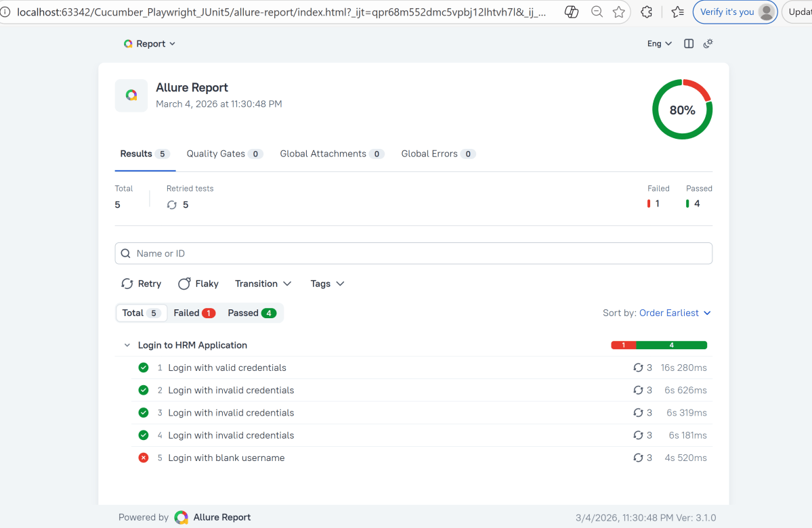Click the Name or ID search field
Viewport: 812px width, 528px height.
coord(413,254)
